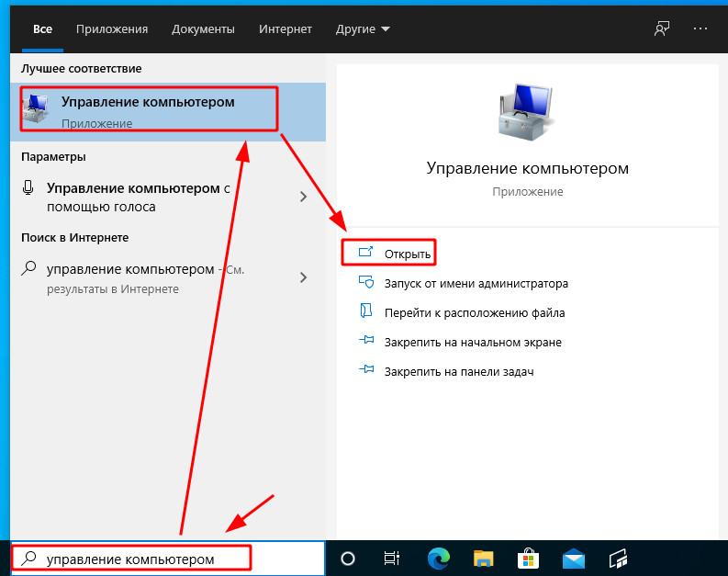Click Открыть to launch the app
The height and width of the screenshot is (576, 728).
408,253
